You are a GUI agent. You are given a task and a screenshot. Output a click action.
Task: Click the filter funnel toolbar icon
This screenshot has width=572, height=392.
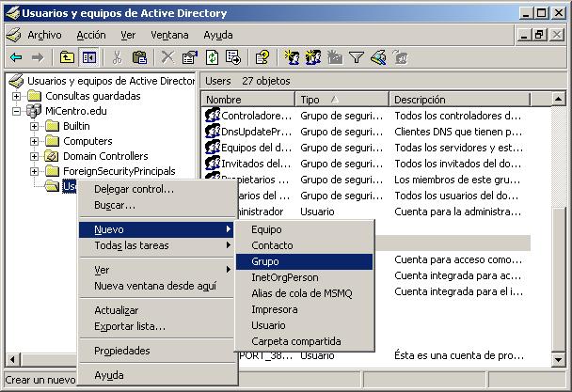click(357, 57)
